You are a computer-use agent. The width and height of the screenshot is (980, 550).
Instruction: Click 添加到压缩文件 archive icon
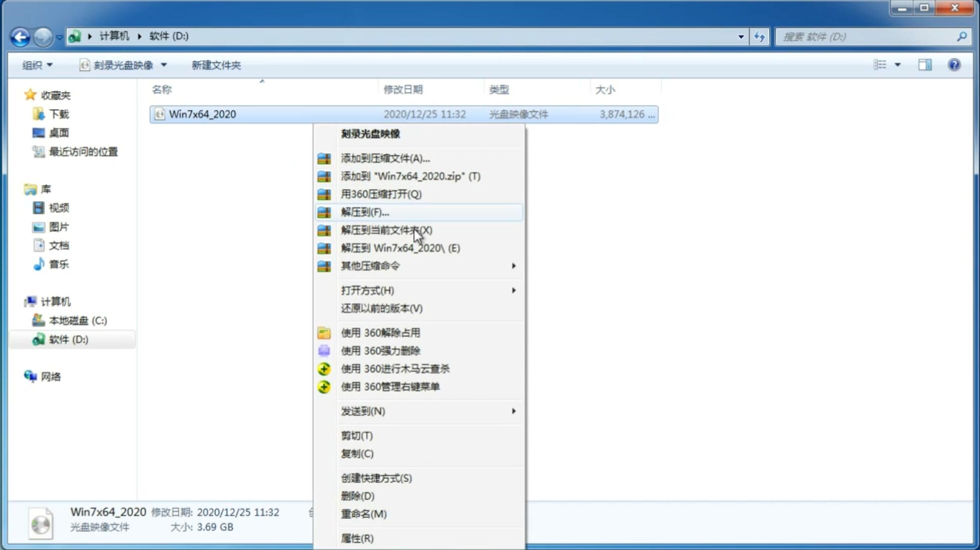[x=325, y=158]
